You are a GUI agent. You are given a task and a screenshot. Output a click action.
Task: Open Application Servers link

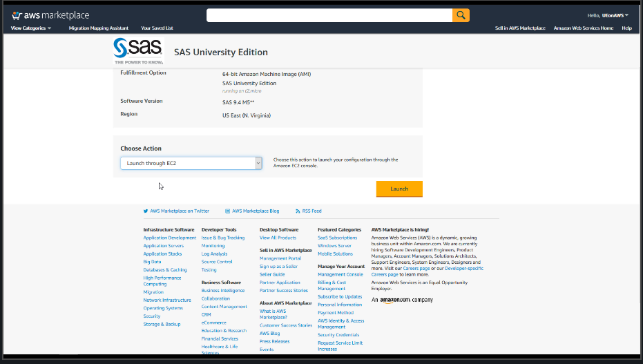tap(163, 246)
